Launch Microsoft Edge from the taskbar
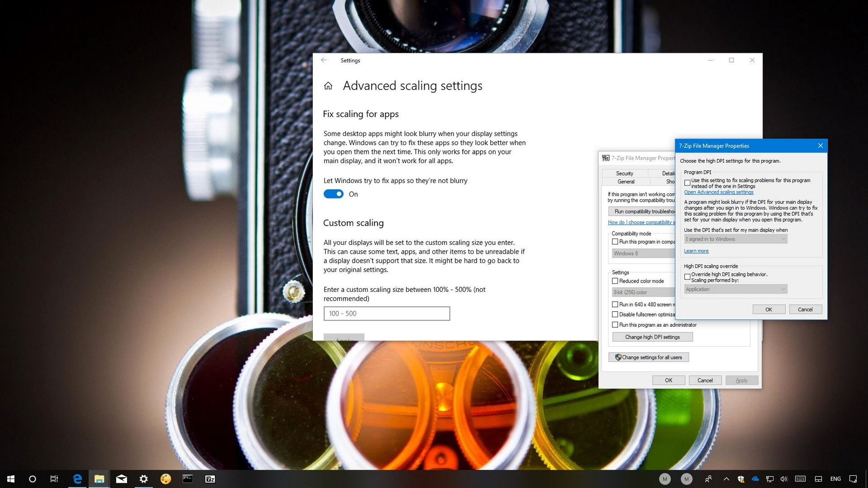This screenshot has width=868, height=488. click(x=77, y=479)
